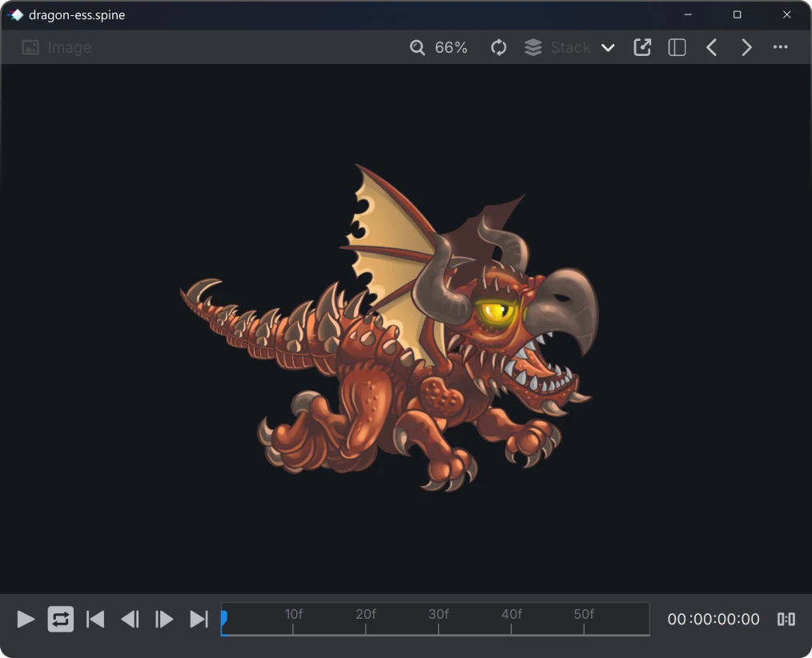Click the zoom magnifier icon
The image size is (812, 658).
(x=417, y=48)
